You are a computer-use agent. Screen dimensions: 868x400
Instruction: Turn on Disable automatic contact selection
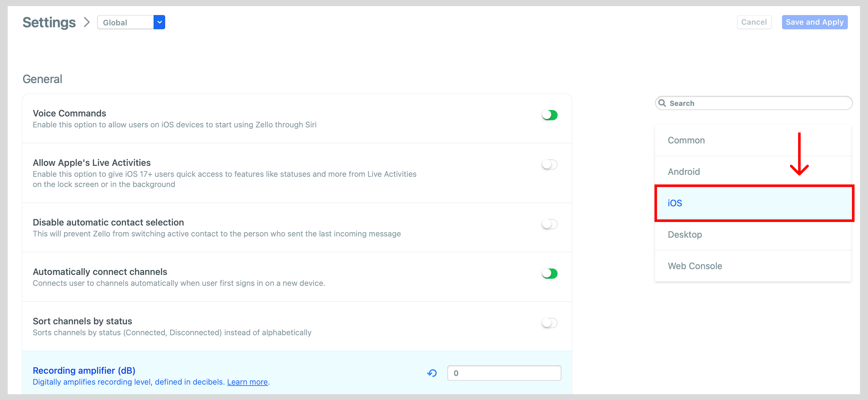coord(550,224)
